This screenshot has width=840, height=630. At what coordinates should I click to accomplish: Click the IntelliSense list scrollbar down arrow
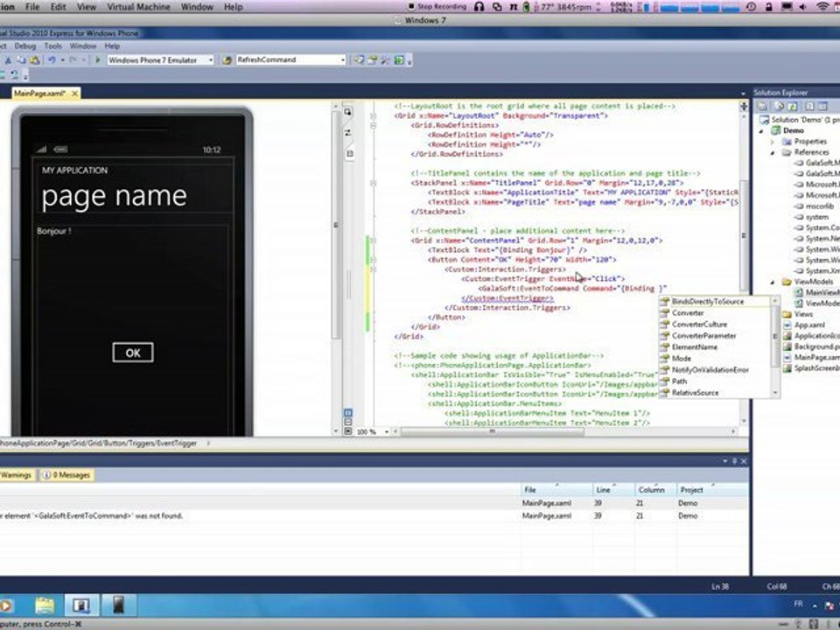774,393
